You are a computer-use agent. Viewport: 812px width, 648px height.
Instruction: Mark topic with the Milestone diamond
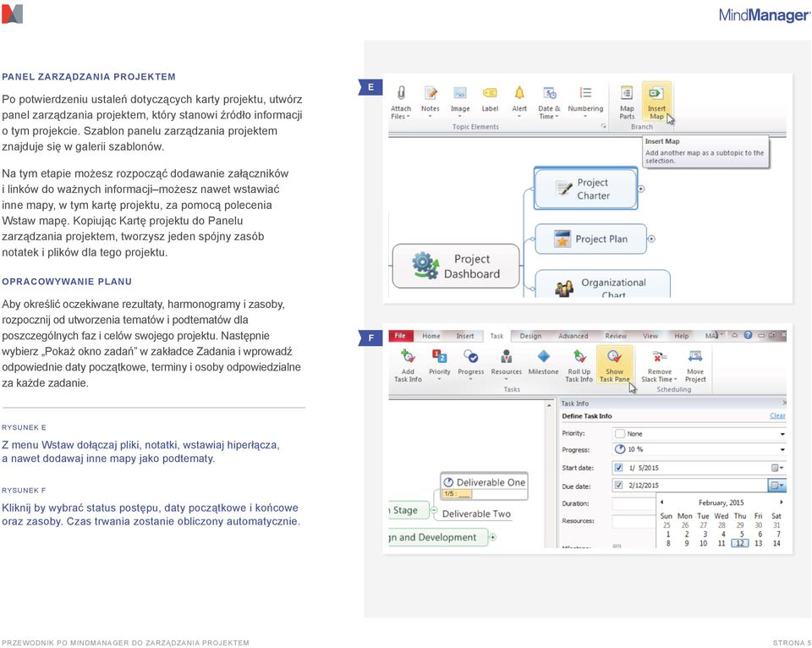click(x=543, y=356)
